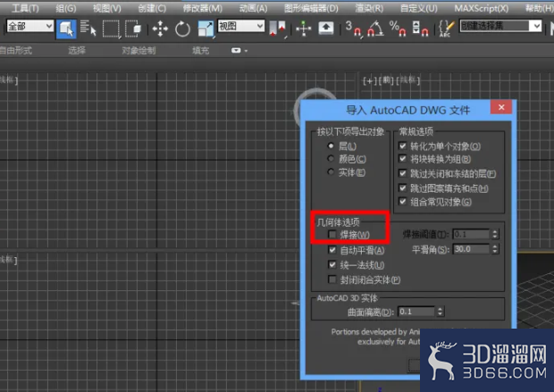554x392 pixels.
Task: Toggle the Angle Snap icon
Action: (x=375, y=29)
